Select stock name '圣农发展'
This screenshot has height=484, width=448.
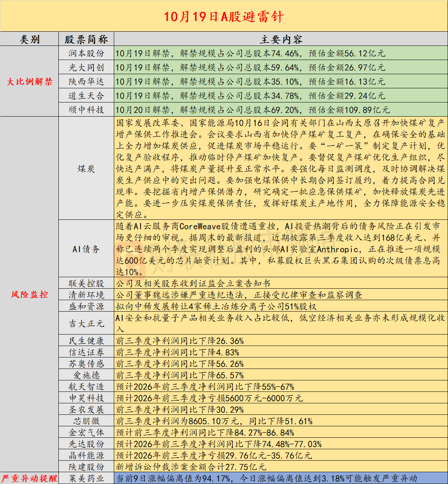coord(86,409)
